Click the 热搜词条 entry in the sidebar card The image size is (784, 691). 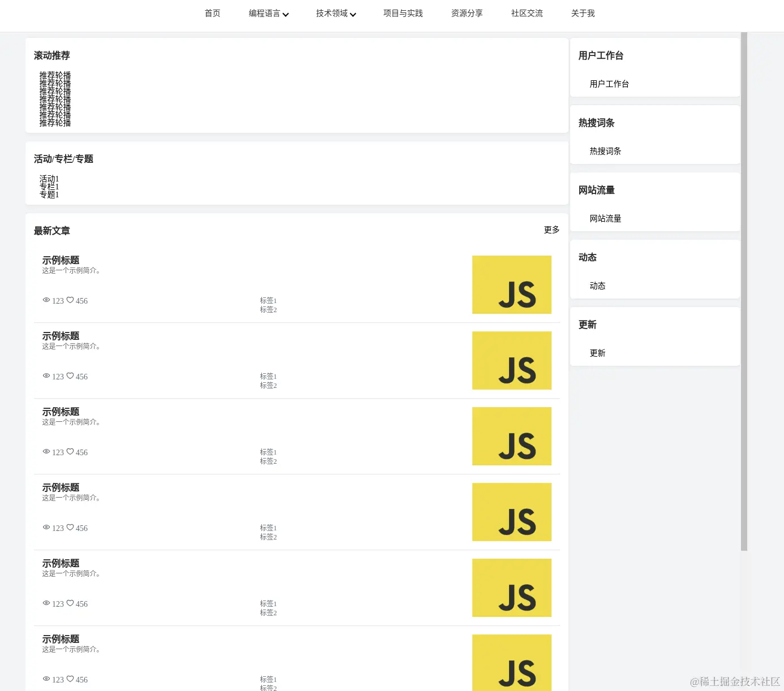(x=605, y=151)
